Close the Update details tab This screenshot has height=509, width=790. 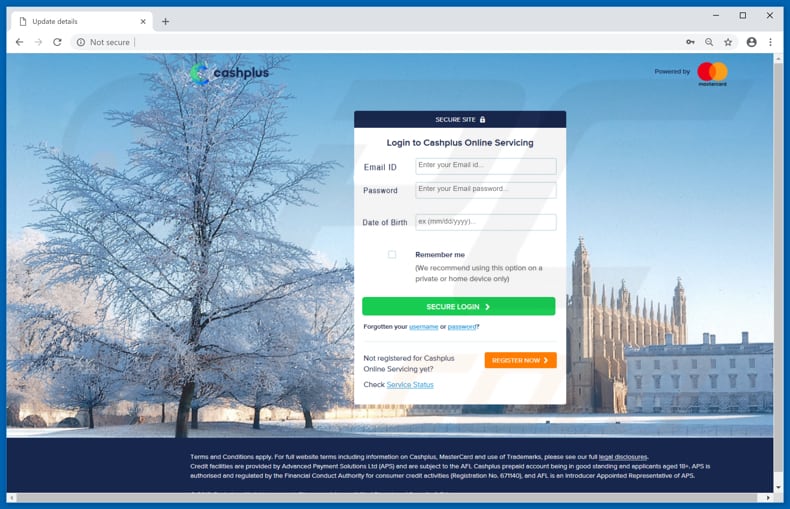143,22
